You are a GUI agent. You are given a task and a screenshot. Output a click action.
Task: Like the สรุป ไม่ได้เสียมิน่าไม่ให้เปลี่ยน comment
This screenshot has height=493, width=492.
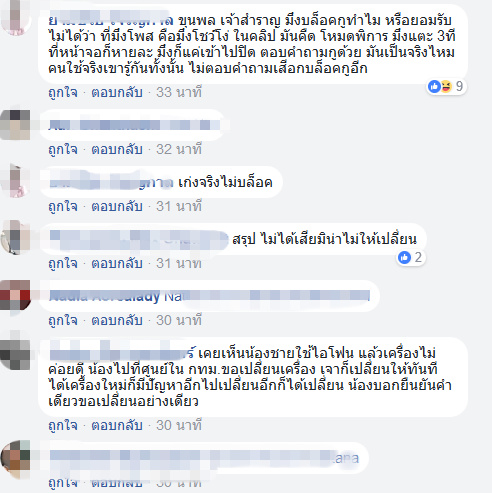(63, 263)
